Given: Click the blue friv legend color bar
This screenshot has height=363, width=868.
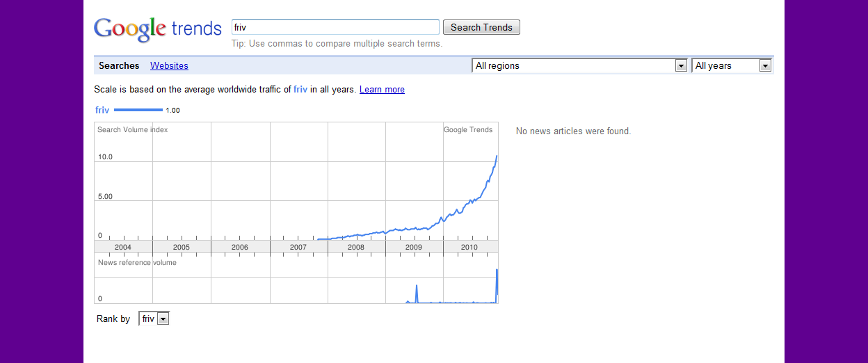Looking at the screenshot, I should (138, 110).
